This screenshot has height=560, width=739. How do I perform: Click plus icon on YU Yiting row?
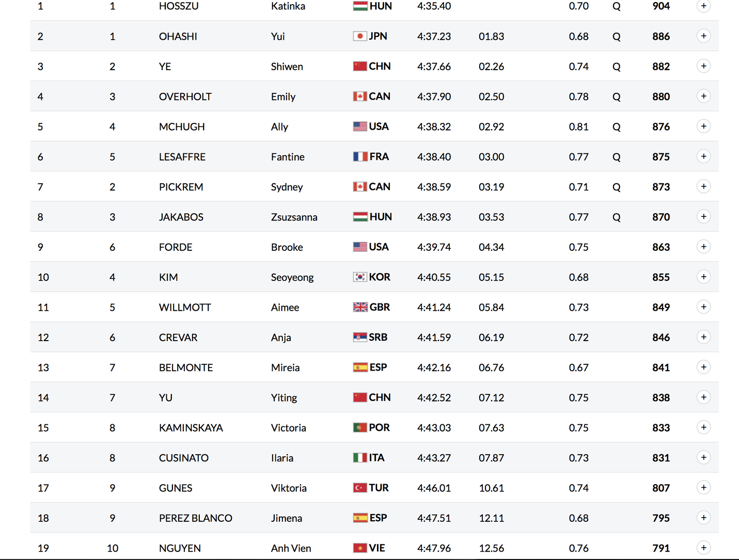(703, 397)
